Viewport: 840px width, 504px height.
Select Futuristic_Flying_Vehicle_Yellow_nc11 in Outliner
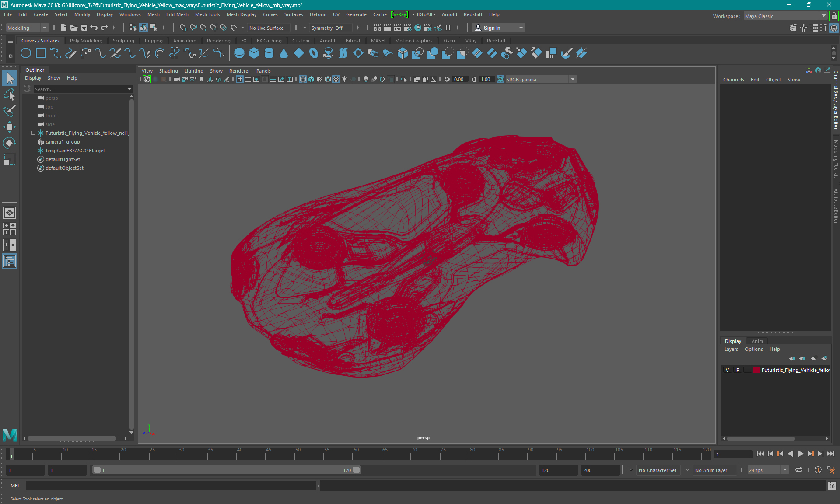coord(86,133)
